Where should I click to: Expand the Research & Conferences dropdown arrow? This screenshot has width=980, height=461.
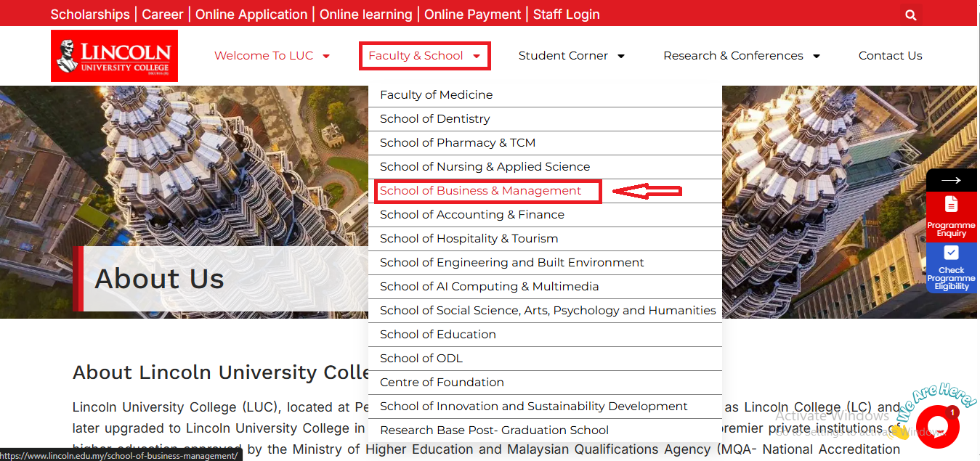[816, 56]
